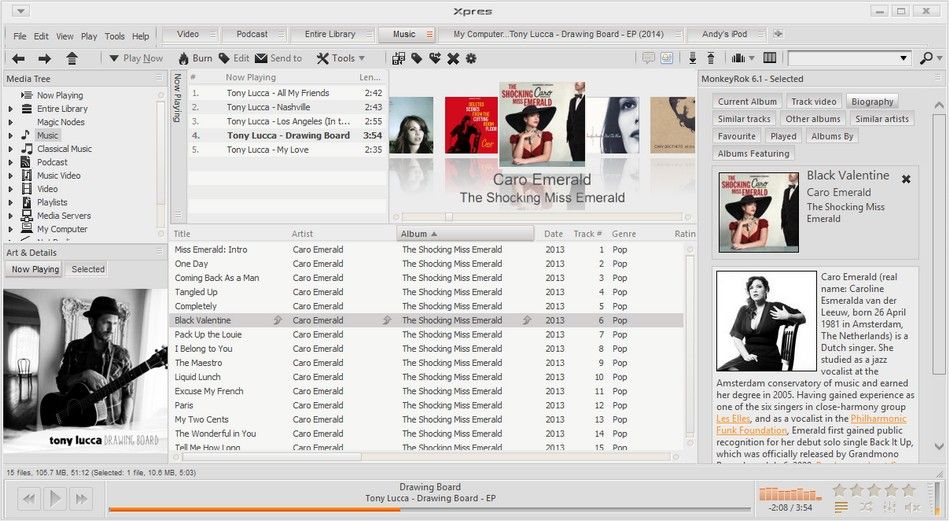Expand the Entire Library tree node
This screenshot has height=521, width=949.
click(10, 109)
